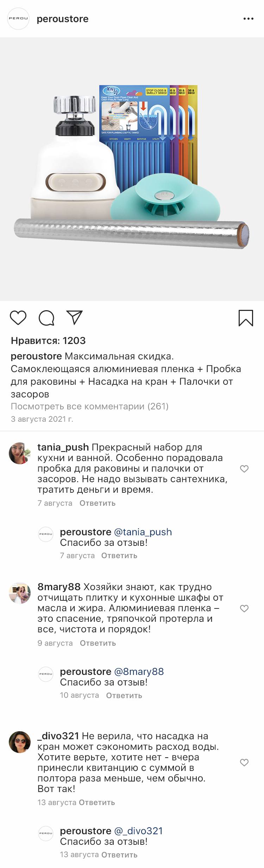Expand all 261 comments
The height and width of the screenshot is (868, 264).
[x=90, y=406]
